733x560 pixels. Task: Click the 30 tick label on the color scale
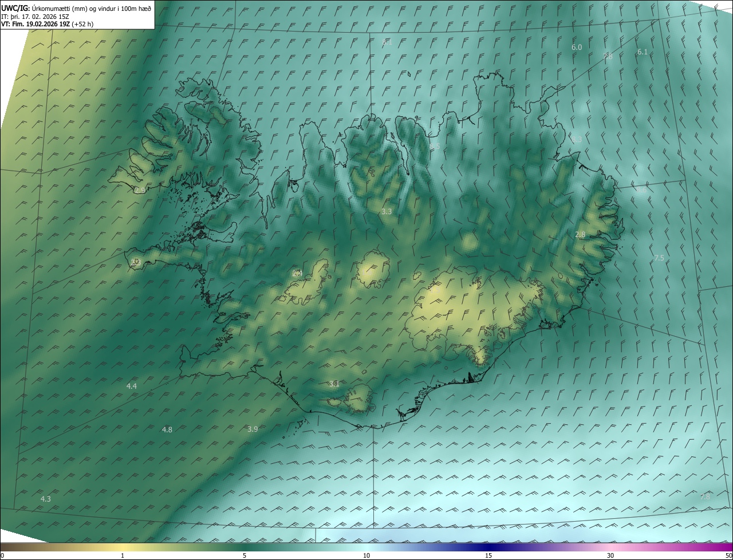pos(610,555)
